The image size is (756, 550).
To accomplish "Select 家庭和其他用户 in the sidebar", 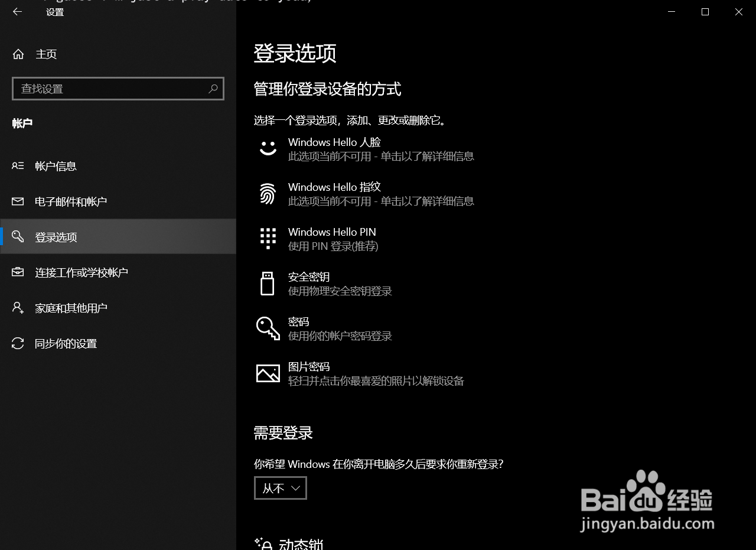I will click(72, 308).
